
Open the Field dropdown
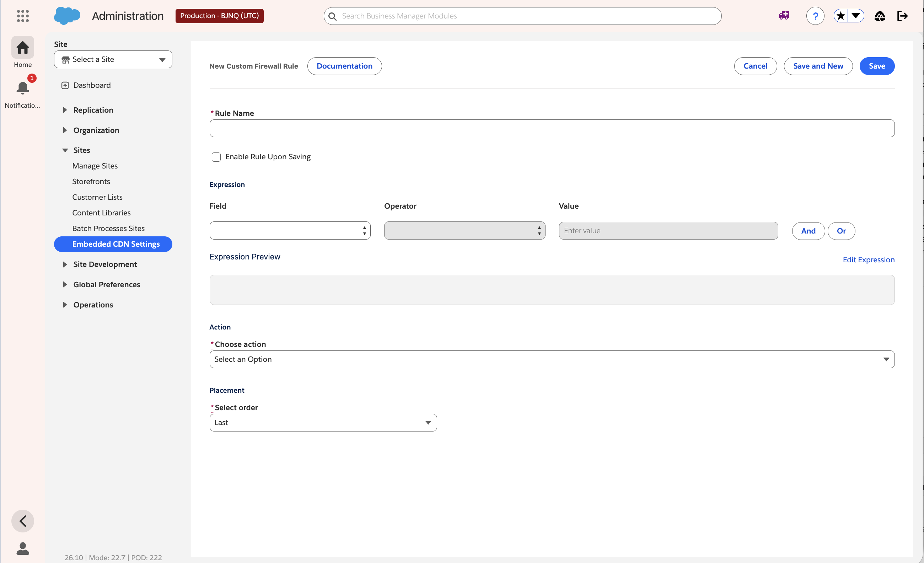tap(290, 231)
